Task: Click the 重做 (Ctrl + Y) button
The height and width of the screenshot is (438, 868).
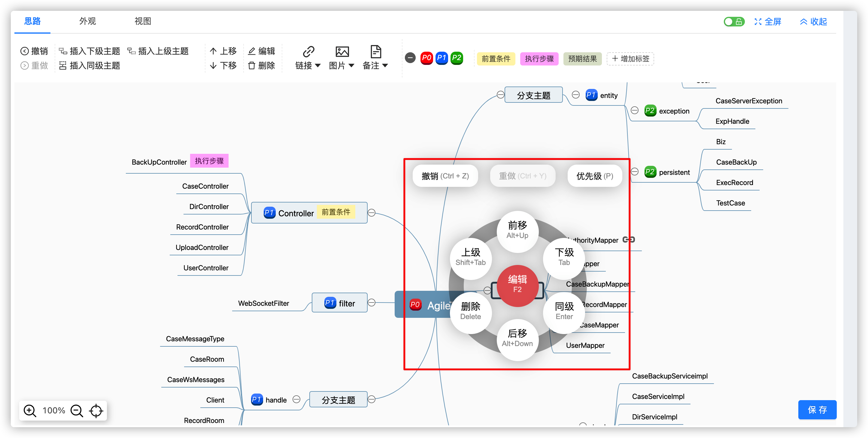Action: point(523,176)
